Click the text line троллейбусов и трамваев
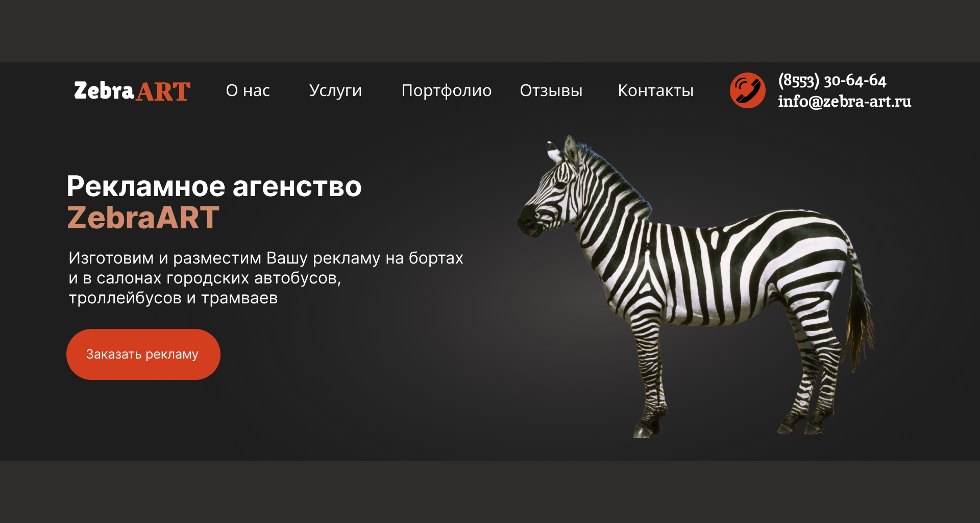The image size is (980, 523). pyautogui.click(x=173, y=298)
